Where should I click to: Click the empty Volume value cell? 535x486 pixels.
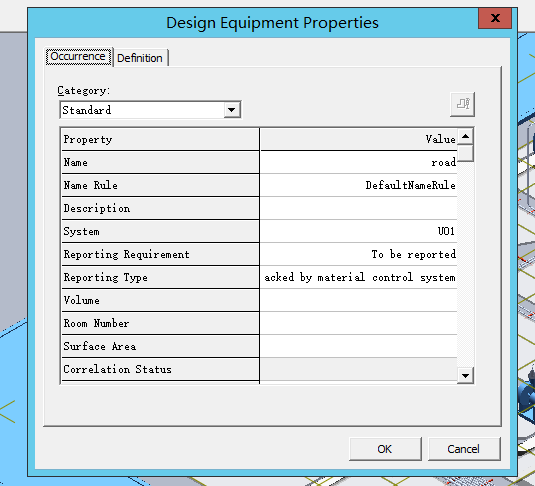click(x=359, y=300)
